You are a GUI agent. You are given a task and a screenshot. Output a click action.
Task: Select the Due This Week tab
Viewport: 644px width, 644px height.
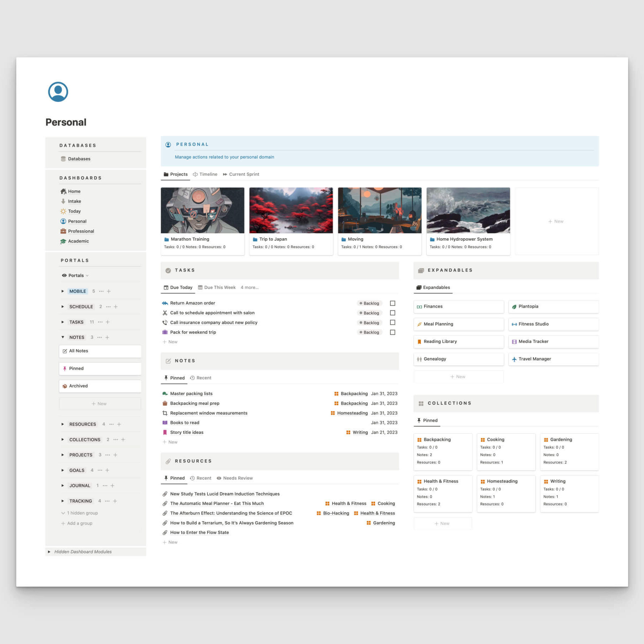[x=217, y=287]
